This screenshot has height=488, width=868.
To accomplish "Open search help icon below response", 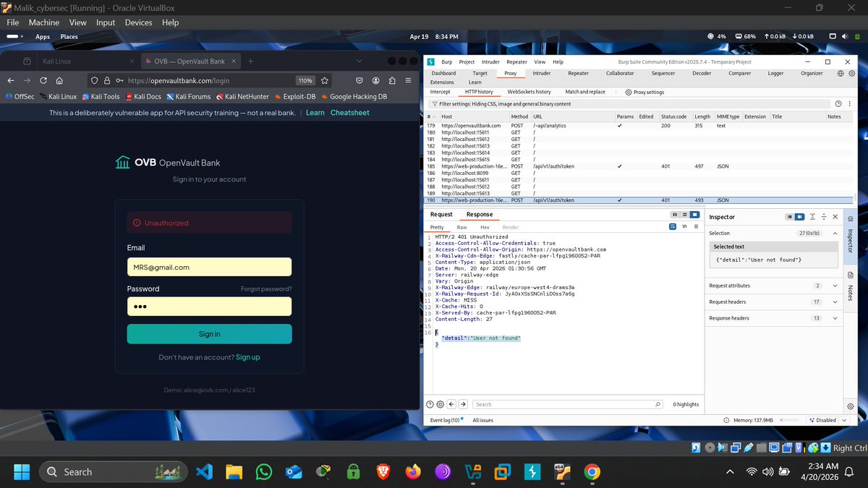I will coord(430,404).
